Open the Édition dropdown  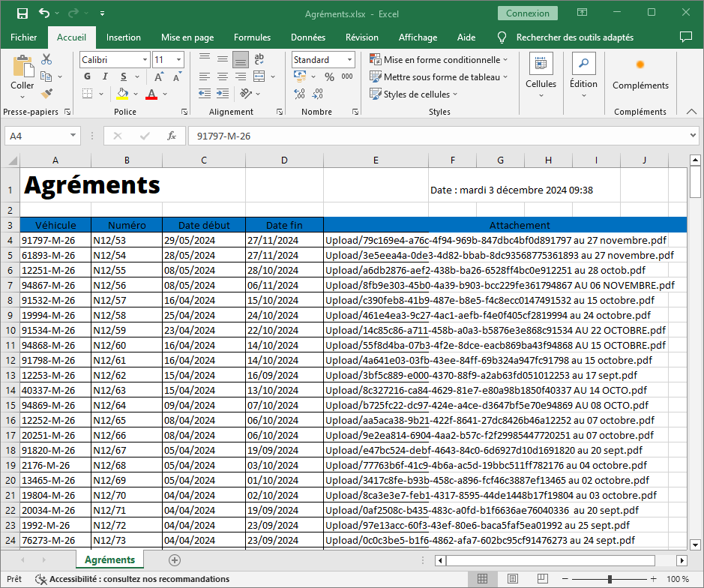(x=583, y=76)
